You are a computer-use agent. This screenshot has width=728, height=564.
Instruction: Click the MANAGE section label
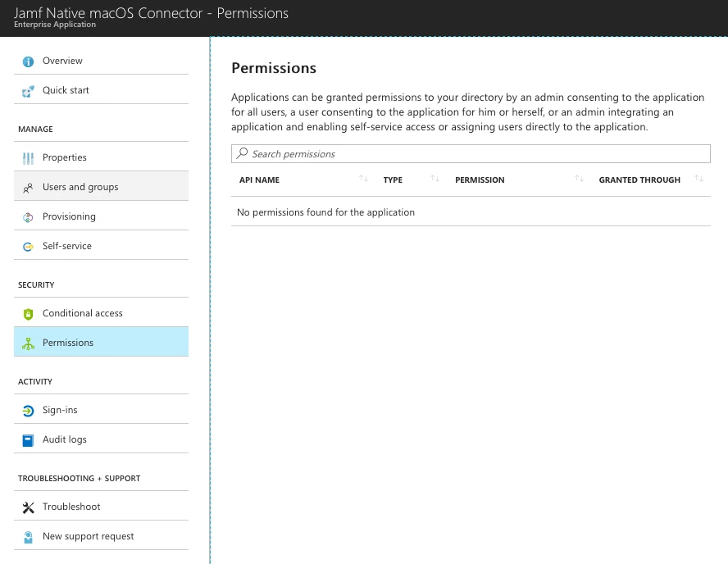[x=35, y=129]
